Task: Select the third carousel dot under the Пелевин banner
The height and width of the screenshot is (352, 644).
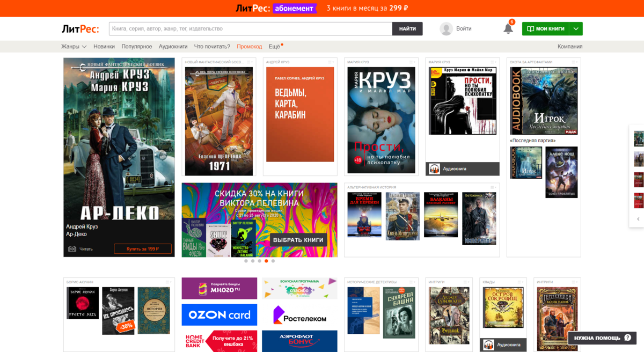Action: (259, 261)
